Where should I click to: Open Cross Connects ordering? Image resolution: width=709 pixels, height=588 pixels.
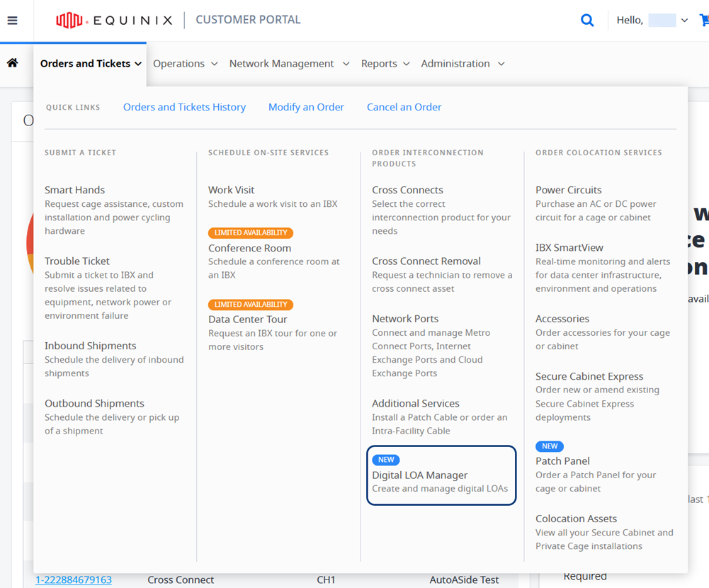coord(407,190)
